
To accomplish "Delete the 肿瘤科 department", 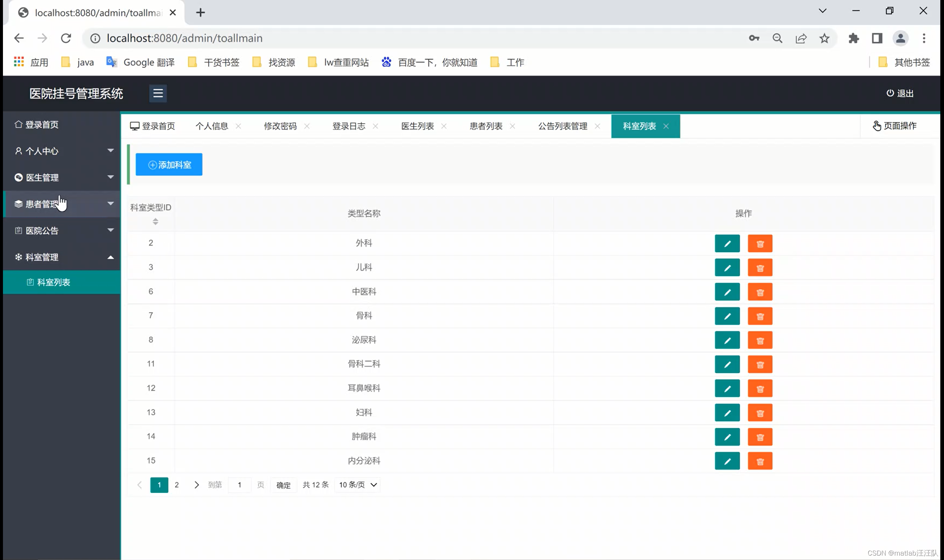I will click(760, 437).
